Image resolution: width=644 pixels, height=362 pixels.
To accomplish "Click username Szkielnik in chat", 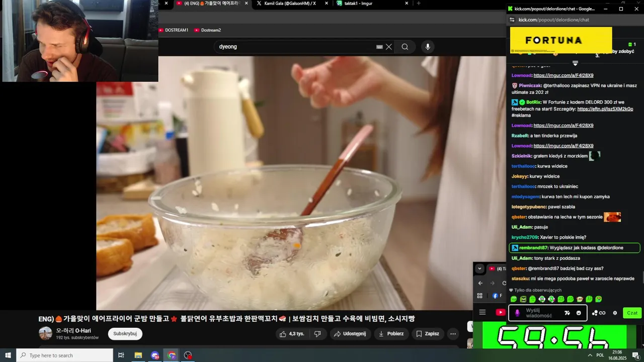I will click(x=521, y=156).
